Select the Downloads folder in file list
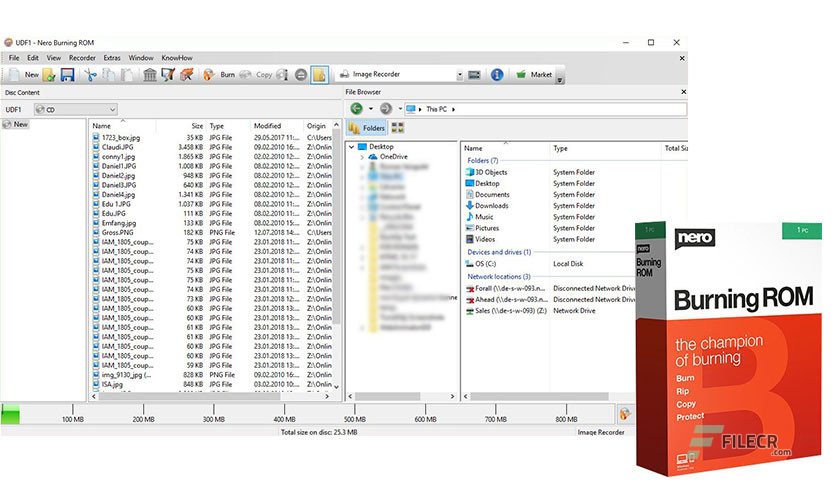The width and height of the screenshot is (836, 484). (x=492, y=206)
